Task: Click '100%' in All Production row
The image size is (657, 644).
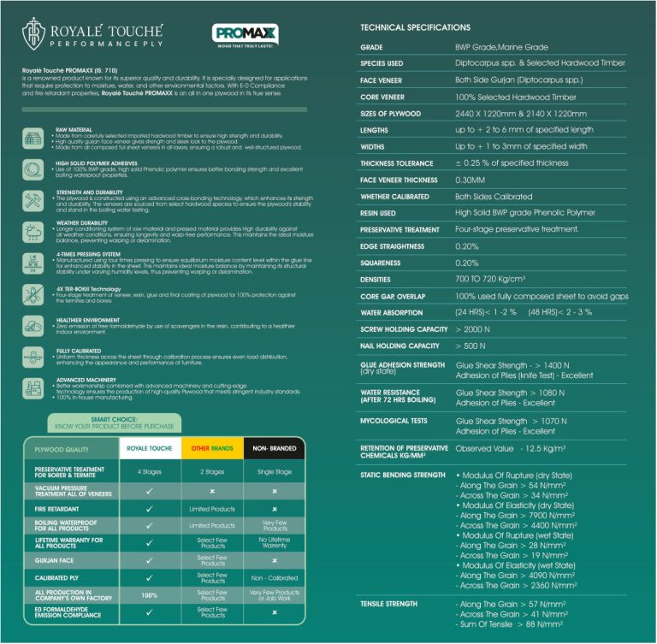Action: point(150,595)
